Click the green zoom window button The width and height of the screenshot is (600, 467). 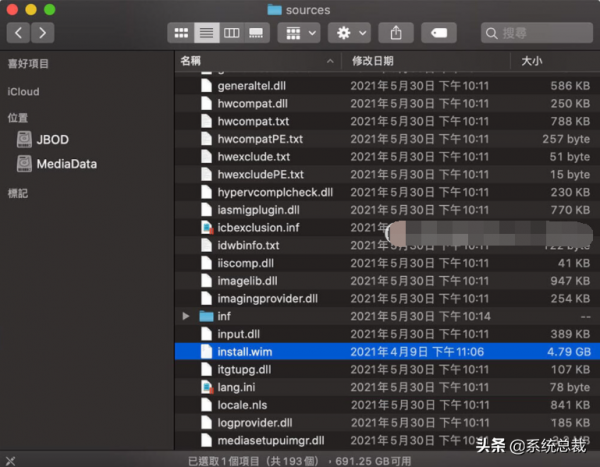49,9
